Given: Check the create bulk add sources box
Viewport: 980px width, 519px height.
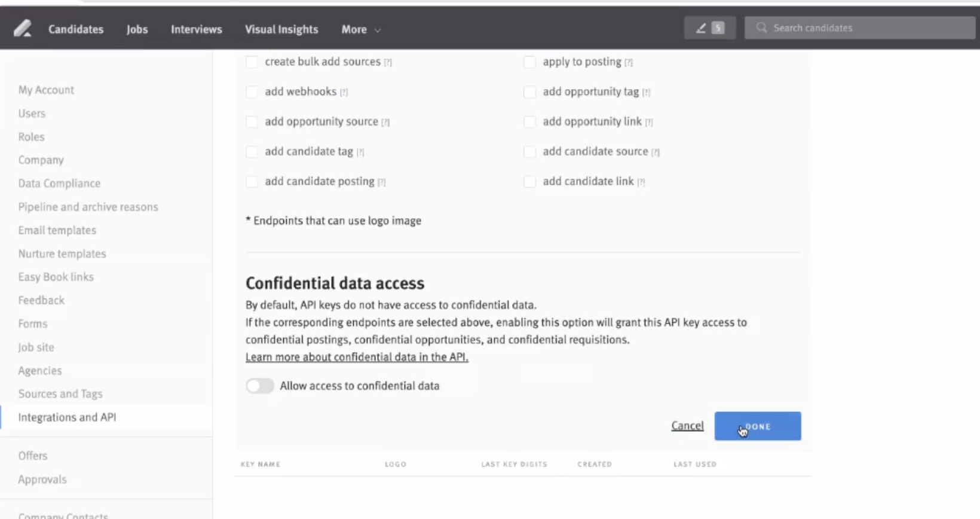Looking at the screenshot, I should 252,62.
